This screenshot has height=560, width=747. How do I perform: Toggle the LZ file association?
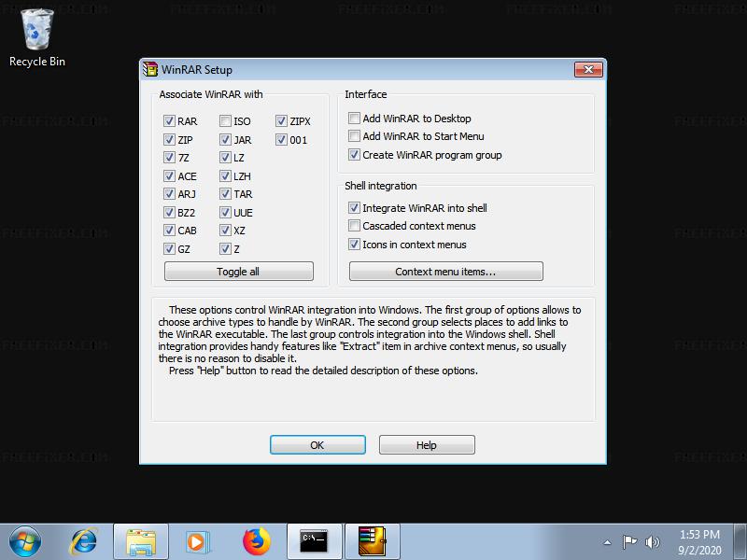225,158
